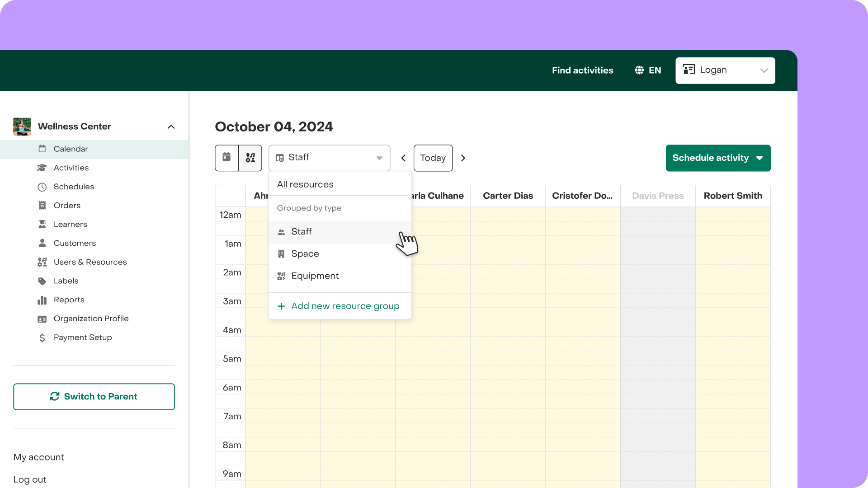Click the Wellness Center thumbnail image
Image resolution: width=868 pixels, height=488 pixels.
(x=22, y=127)
